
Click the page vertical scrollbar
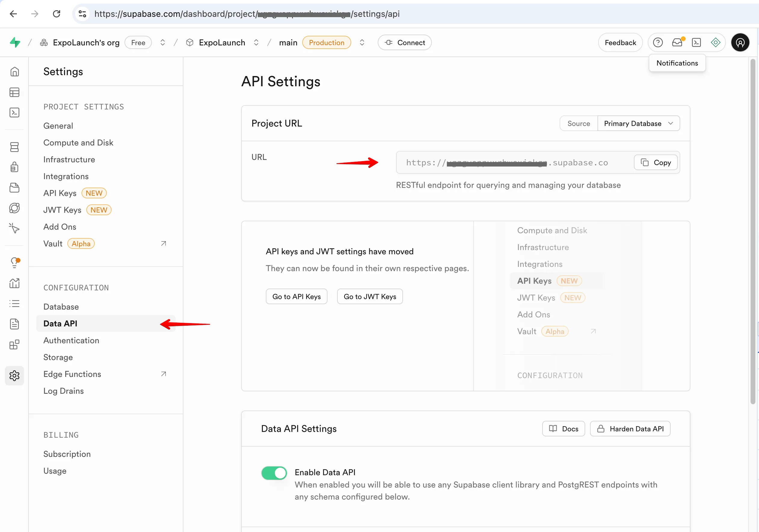pyautogui.click(x=753, y=231)
